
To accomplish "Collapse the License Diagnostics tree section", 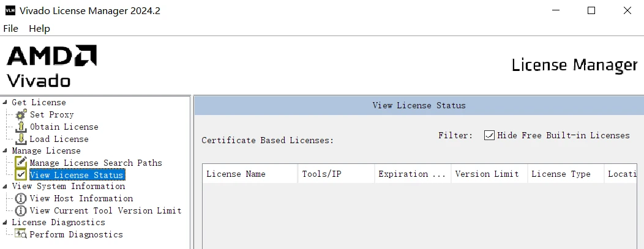I will (x=6, y=222).
